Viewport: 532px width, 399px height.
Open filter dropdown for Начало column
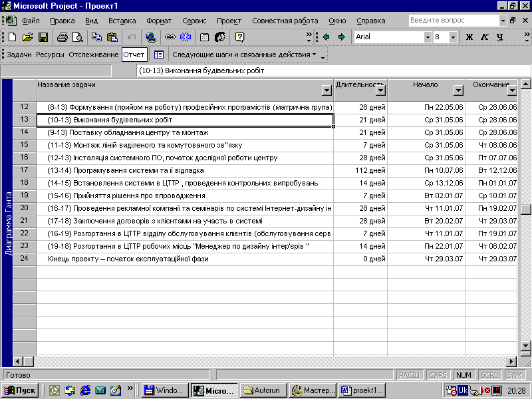[x=458, y=90]
